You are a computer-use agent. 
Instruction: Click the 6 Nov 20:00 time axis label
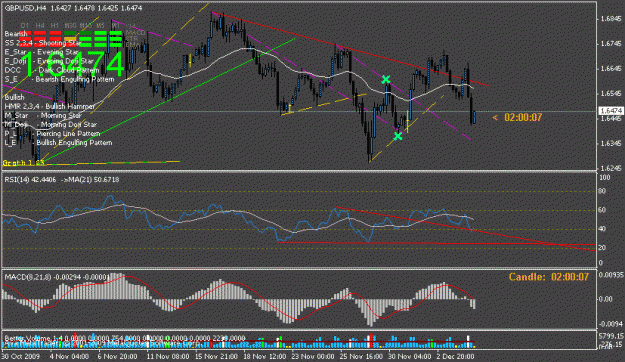(118, 356)
